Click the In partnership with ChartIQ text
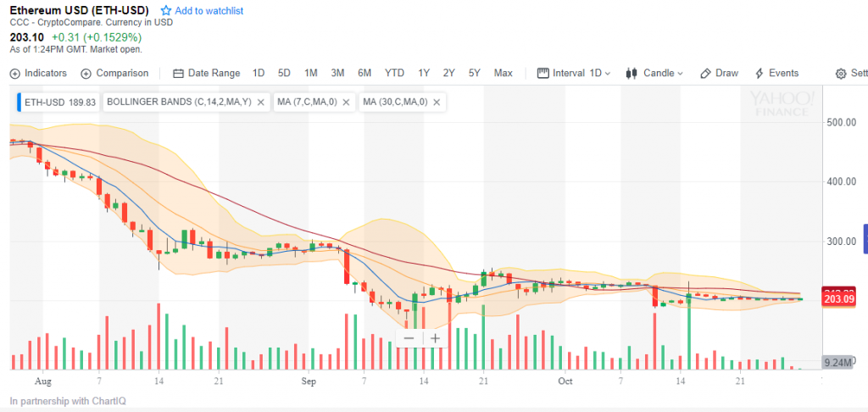The image size is (868, 412). [x=68, y=400]
